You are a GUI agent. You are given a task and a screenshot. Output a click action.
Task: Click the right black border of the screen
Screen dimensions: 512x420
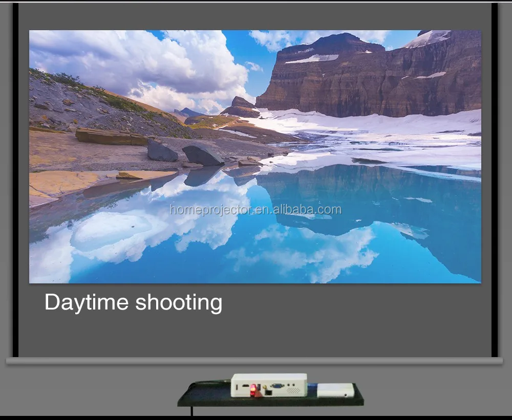click(x=495, y=179)
